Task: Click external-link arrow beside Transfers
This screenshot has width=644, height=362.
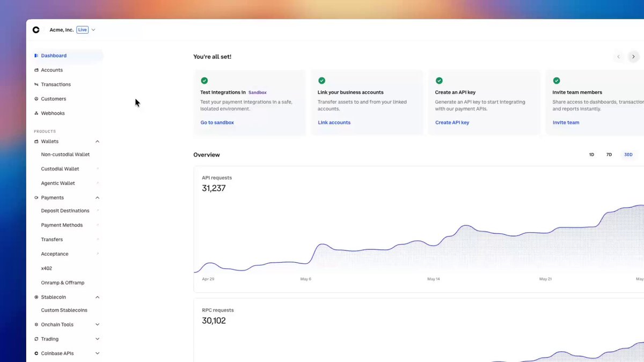Action: coord(98,240)
